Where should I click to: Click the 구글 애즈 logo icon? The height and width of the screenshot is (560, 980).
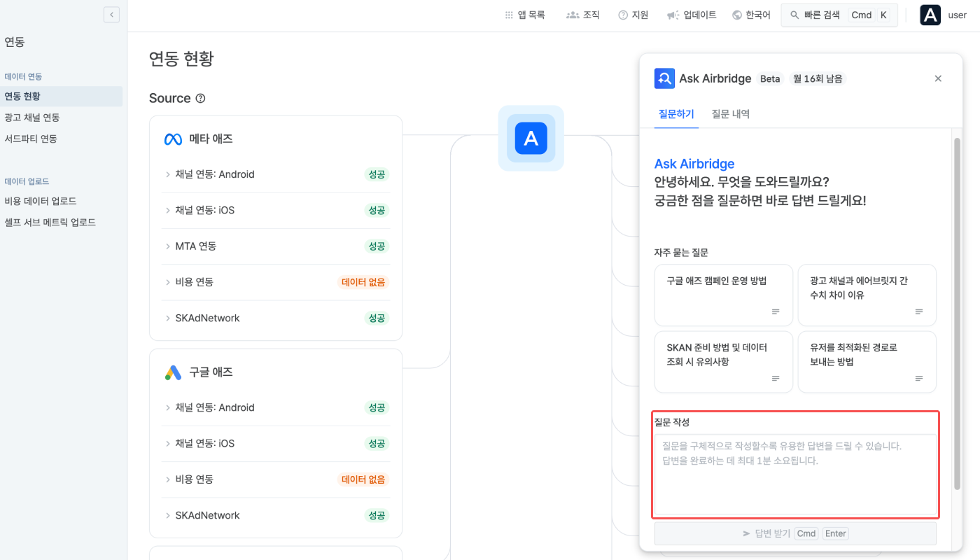tap(173, 372)
